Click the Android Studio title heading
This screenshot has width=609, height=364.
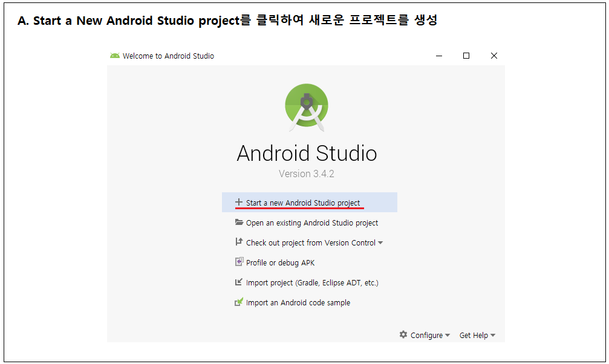(x=307, y=153)
